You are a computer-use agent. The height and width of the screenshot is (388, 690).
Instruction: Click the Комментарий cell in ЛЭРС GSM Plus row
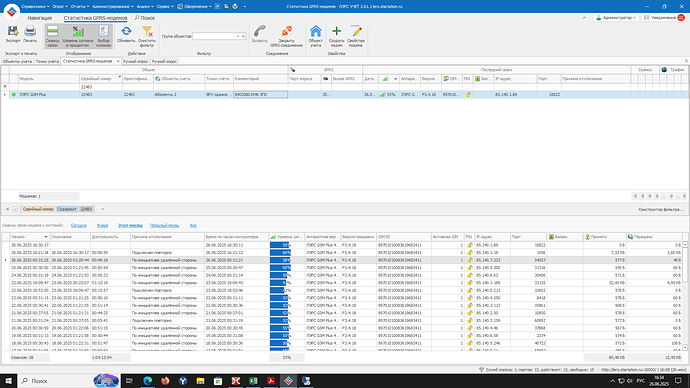tap(260, 95)
